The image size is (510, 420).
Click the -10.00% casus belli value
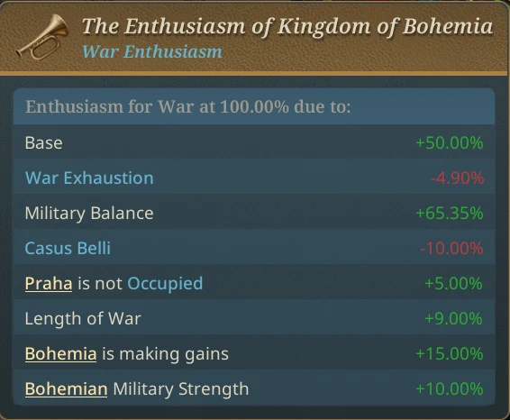(451, 249)
